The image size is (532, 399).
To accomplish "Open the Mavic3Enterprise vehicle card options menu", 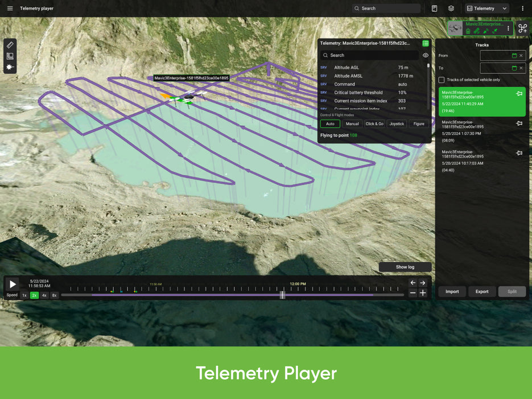I will coord(509,28).
